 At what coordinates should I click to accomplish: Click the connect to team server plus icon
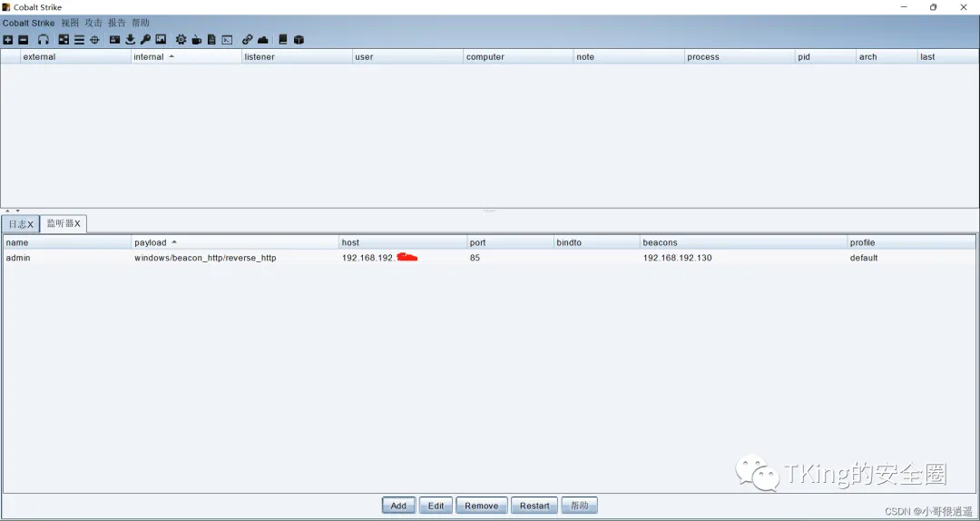[7, 39]
